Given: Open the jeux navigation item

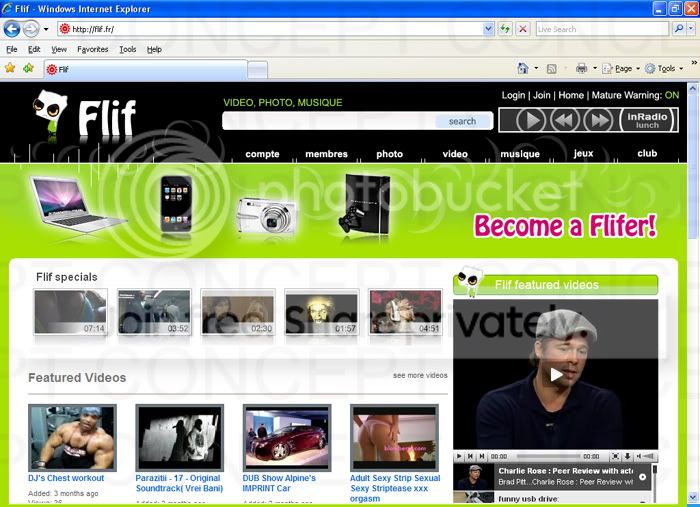Looking at the screenshot, I should tap(583, 154).
